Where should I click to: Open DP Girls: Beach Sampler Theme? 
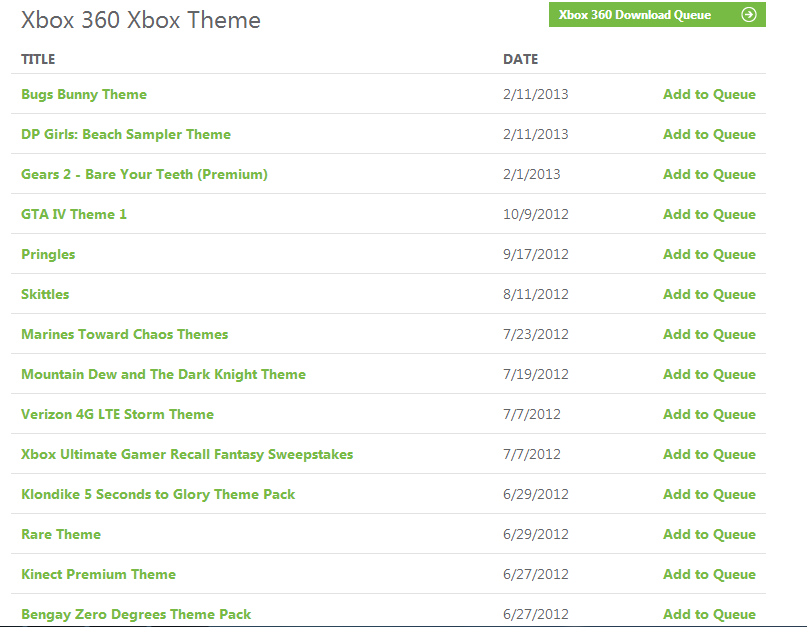click(126, 134)
